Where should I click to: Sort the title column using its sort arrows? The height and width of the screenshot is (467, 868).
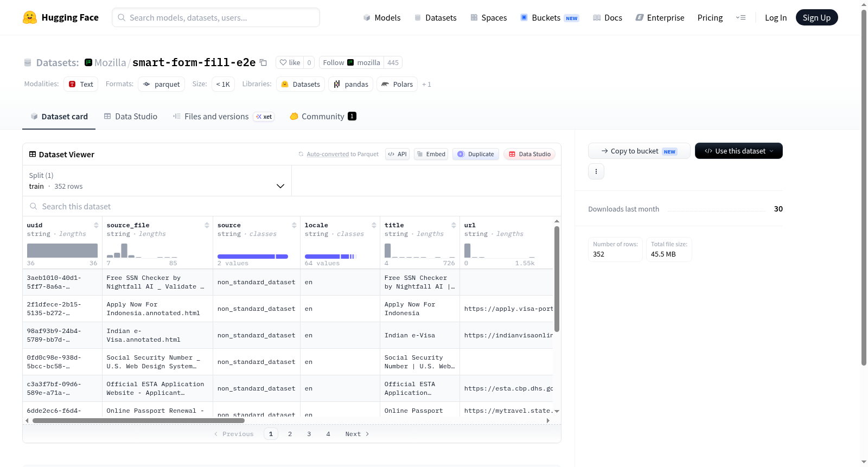(454, 225)
